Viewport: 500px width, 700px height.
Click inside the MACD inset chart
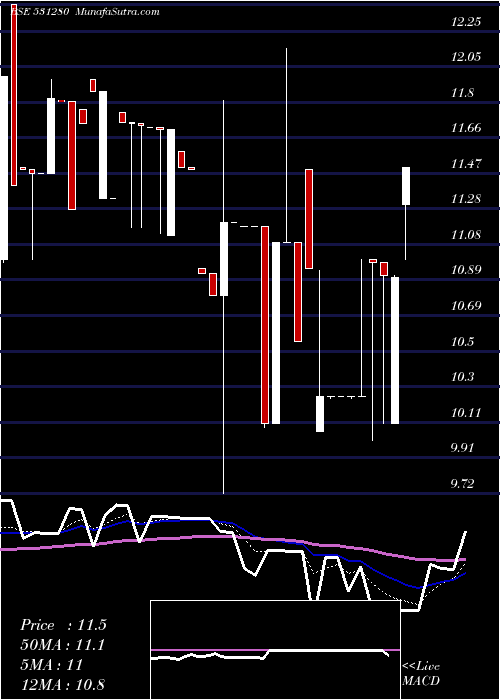click(275, 650)
